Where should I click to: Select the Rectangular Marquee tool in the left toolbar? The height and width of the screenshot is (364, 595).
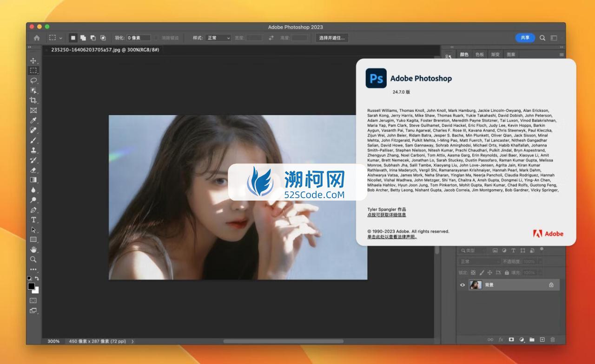click(x=33, y=71)
